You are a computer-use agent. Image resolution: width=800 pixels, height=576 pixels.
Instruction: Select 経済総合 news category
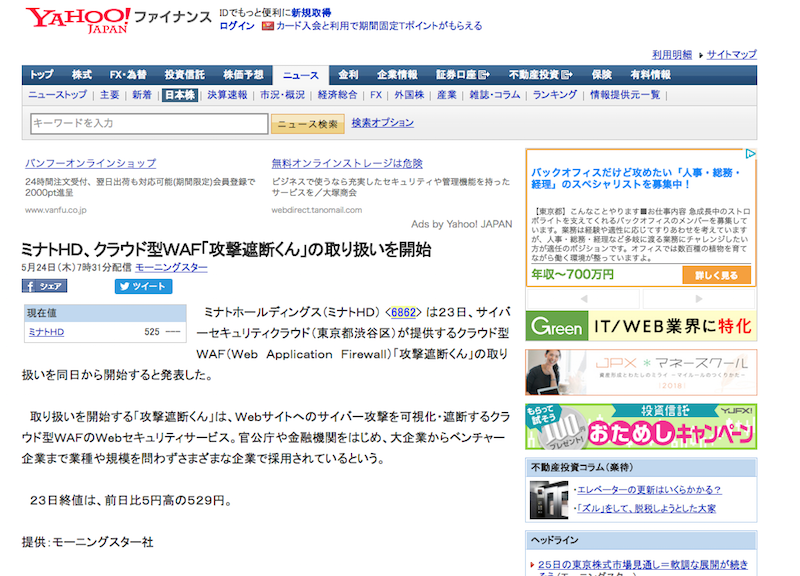click(337, 95)
